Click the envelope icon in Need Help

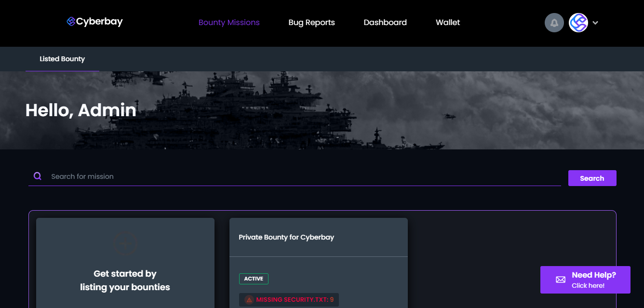(561, 280)
